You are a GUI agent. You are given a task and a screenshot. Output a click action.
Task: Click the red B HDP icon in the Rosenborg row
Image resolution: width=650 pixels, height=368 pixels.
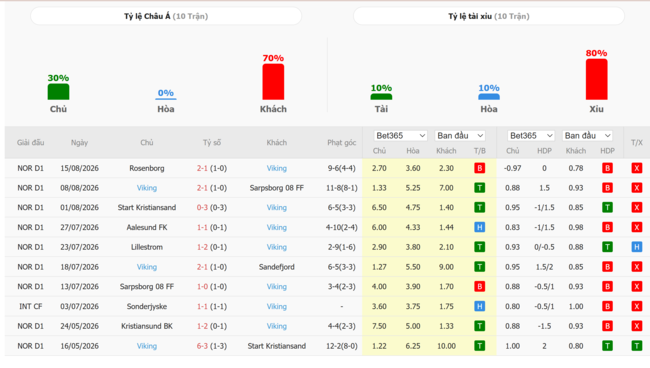point(607,168)
